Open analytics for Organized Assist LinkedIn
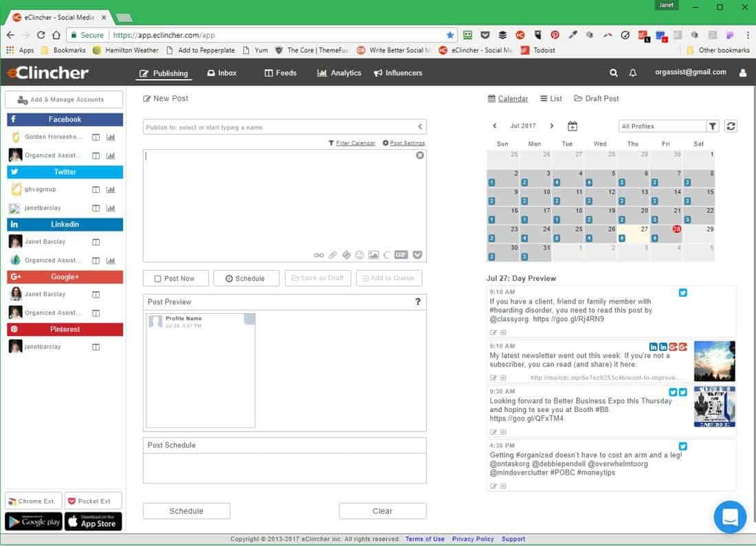 111,261
